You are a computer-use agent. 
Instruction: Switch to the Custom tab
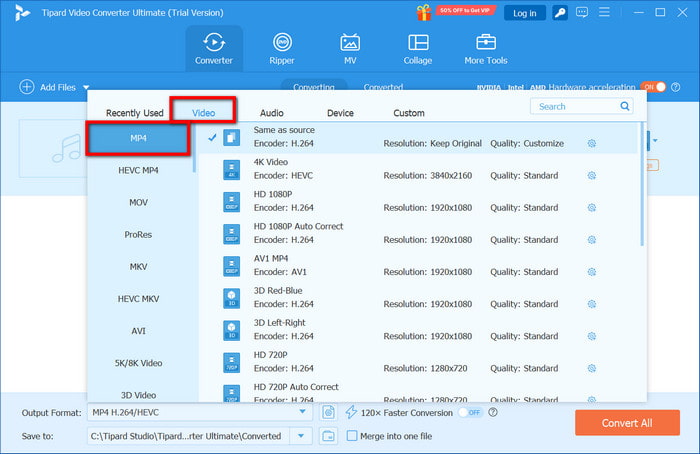click(x=409, y=113)
